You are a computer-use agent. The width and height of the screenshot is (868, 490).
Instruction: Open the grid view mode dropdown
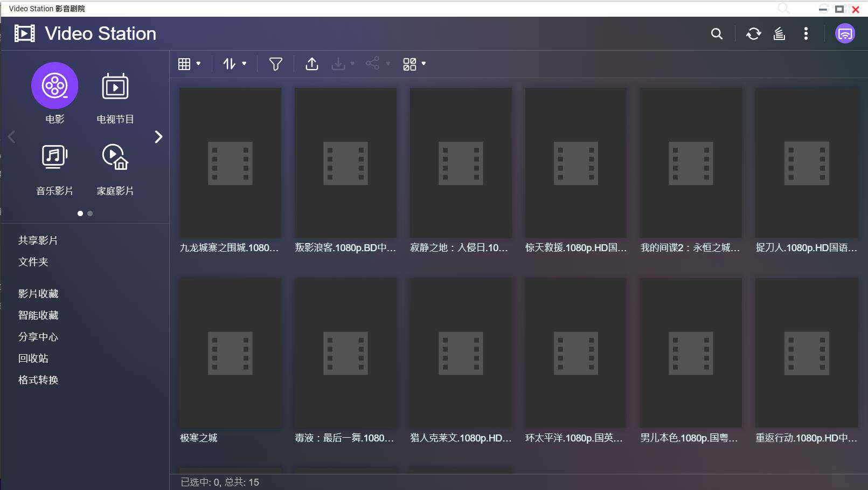(x=189, y=64)
